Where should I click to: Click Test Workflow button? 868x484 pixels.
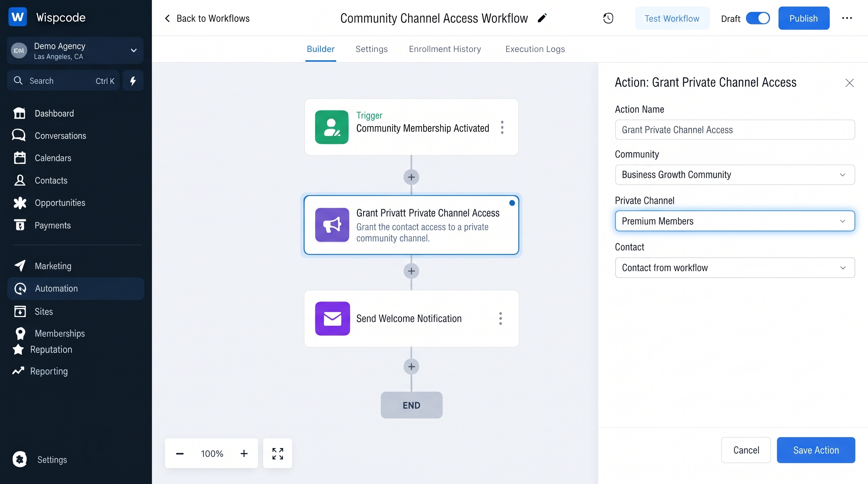click(672, 18)
